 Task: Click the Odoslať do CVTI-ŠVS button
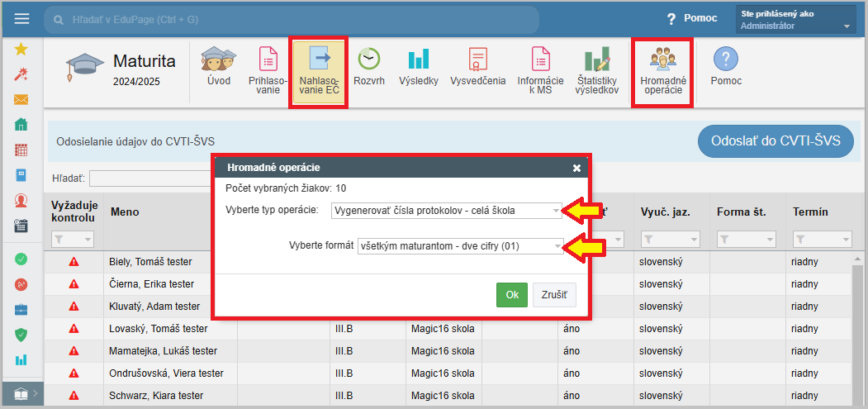click(775, 141)
